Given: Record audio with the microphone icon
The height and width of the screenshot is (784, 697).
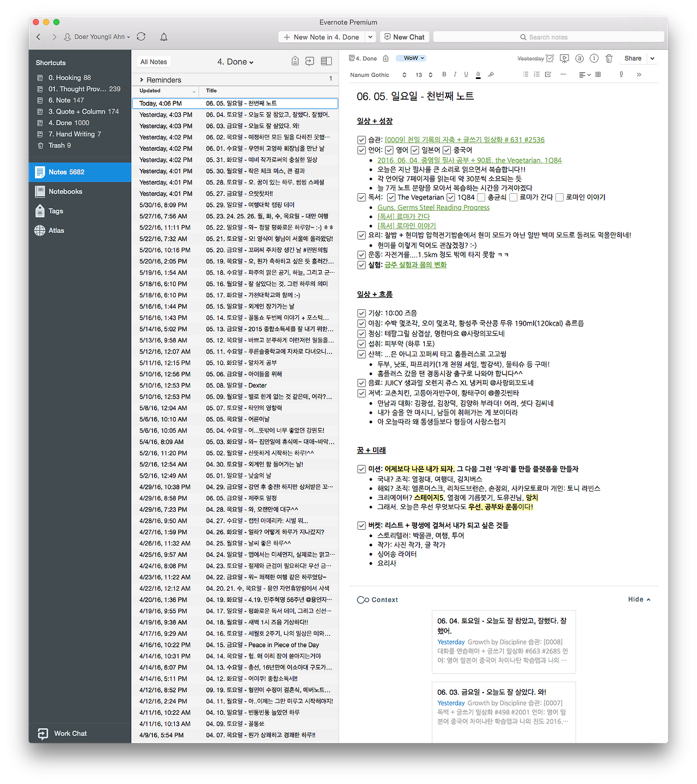Looking at the screenshot, I should tap(621, 75).
